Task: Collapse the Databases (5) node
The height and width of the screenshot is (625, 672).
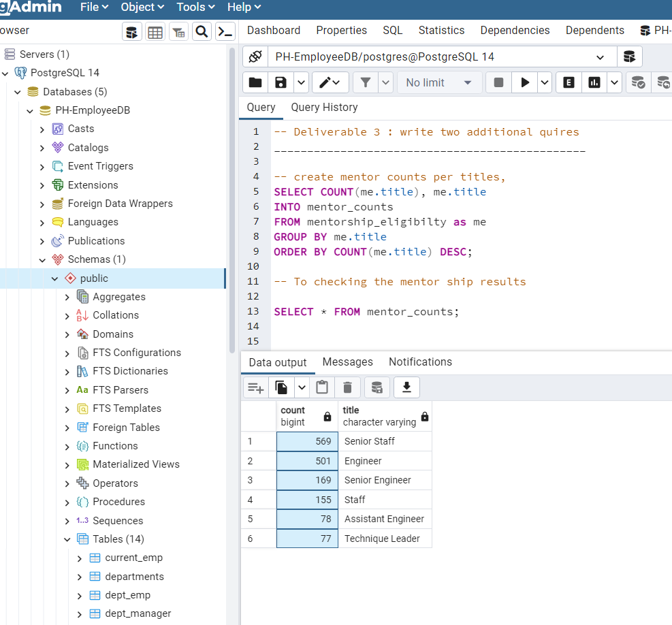Action: pos(18,92)
